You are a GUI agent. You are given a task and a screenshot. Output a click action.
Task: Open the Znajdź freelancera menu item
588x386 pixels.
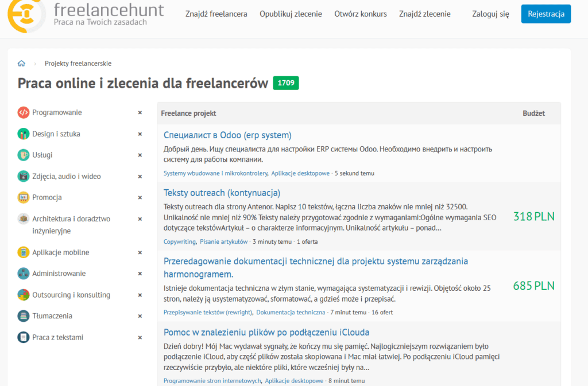click(x=216, y=14)
